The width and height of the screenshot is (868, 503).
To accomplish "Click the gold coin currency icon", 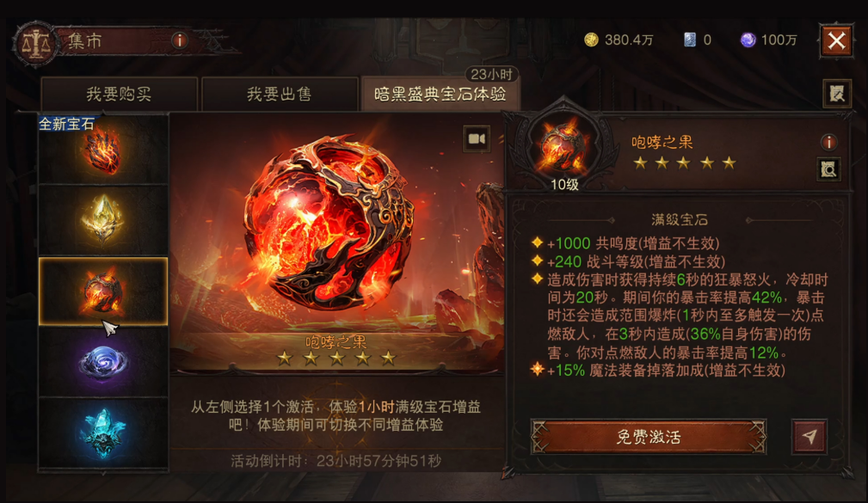I will (591, 40).
